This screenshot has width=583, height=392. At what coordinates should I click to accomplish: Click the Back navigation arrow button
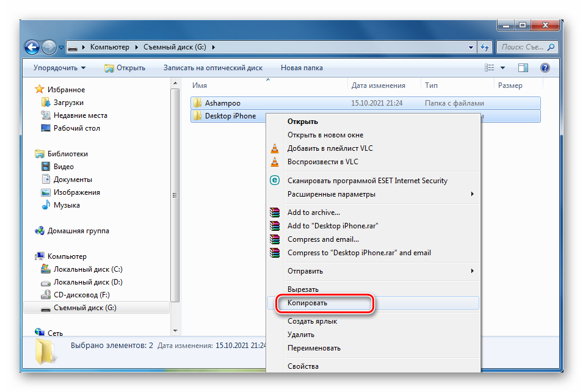[x=32, y=47]
